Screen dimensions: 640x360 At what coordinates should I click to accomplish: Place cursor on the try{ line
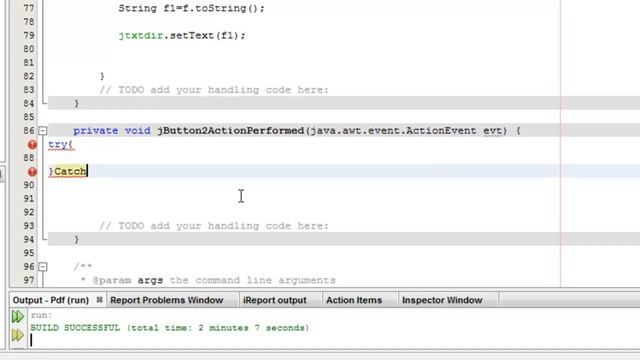tap(61, 144)
